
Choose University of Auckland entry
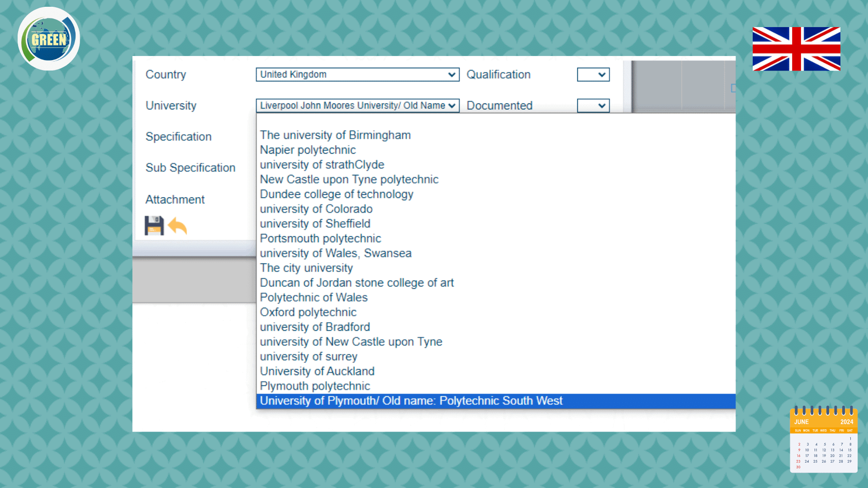coord(317,371)
